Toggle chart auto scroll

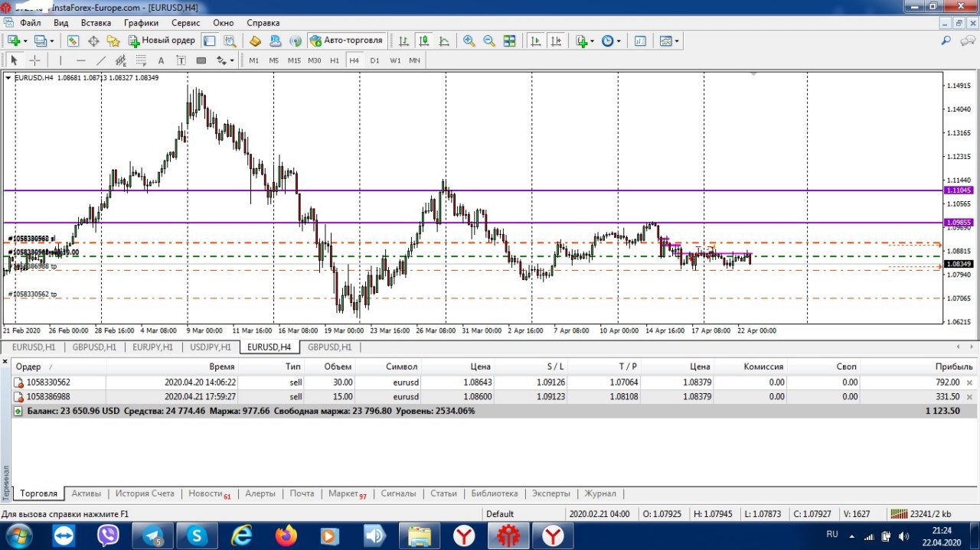535,41
